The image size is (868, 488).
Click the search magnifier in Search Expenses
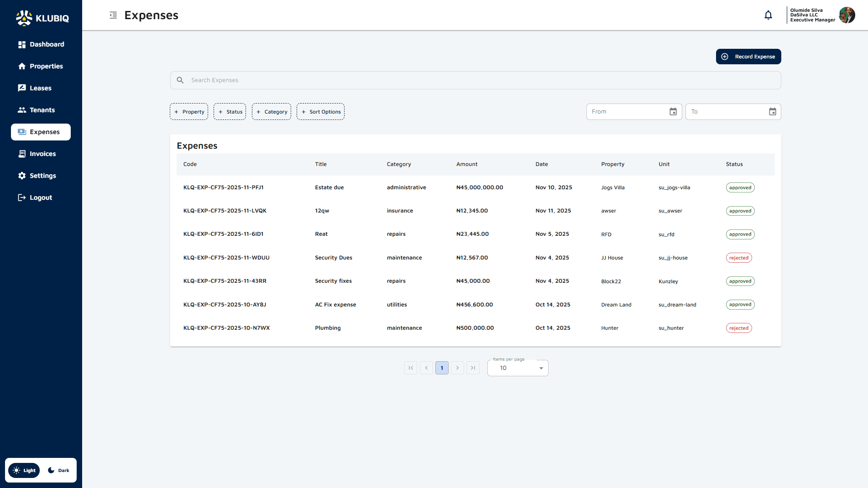coord(180,80)
